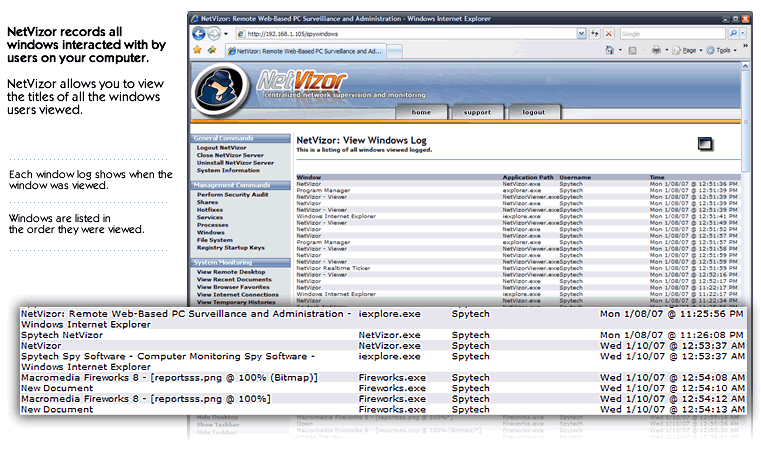
Task: Click the logout tab in NetVizor header
Action: (x=533, y=112)
